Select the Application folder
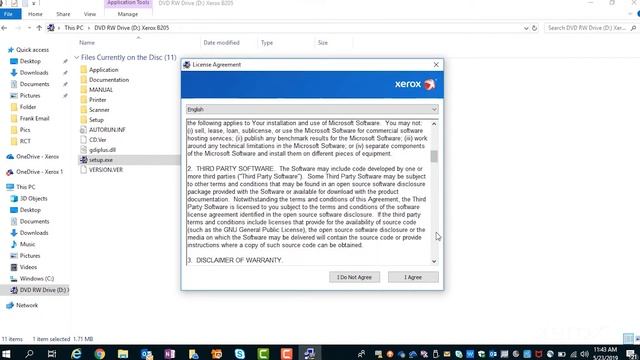 (104, 70)
